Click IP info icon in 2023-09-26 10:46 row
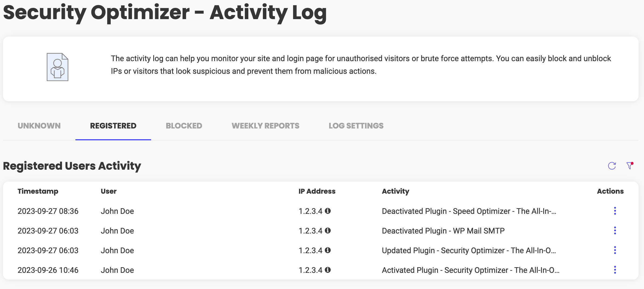The width and height of the screenshot is (644, 289). [328, 270]
